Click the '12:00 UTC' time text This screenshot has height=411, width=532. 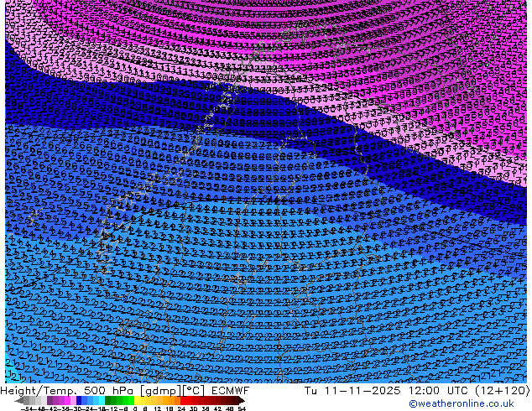[438, 391]
